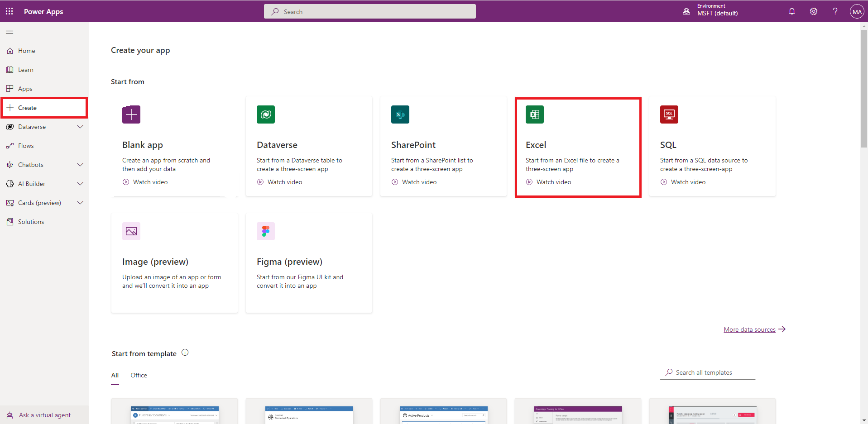Click the notifications bell icon

[791, 11]
